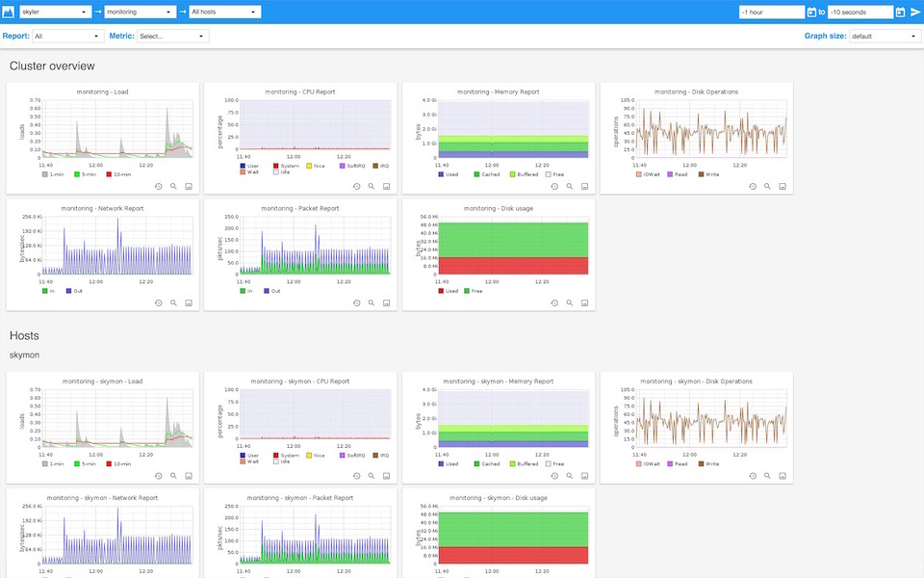
Task: Open the skymon Network Report graph image
Action: (x=103, y=536)
